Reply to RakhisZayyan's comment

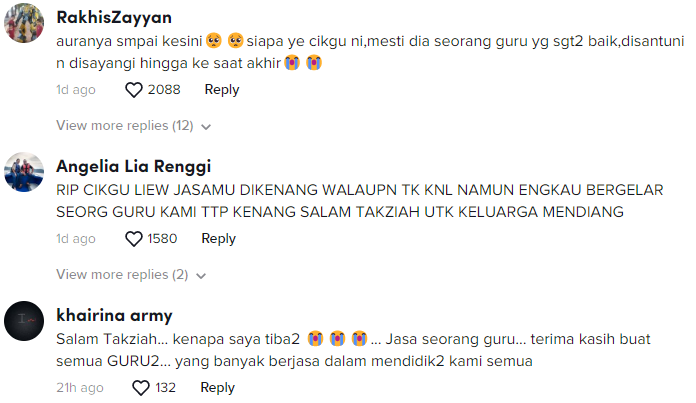pyautogui.click(x=221, y=90)
